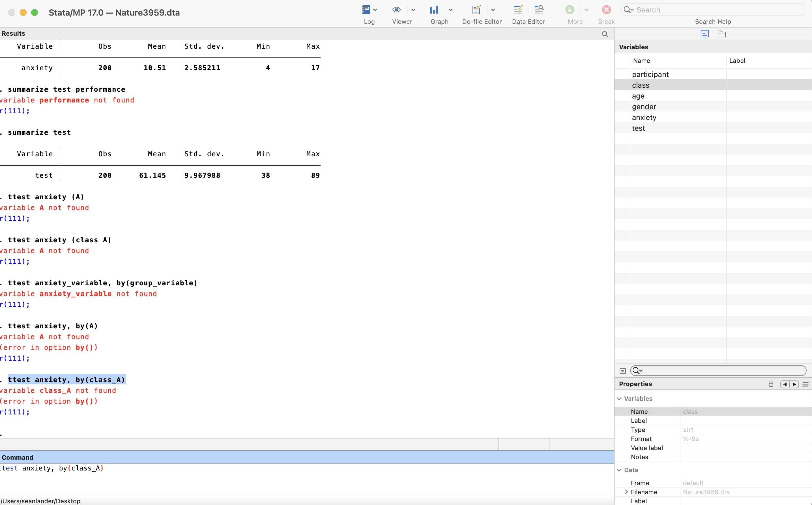Viewport: 812px width, 505px height.
Task: Switch to the folder view icon above Variables
Action: point(721,34)
